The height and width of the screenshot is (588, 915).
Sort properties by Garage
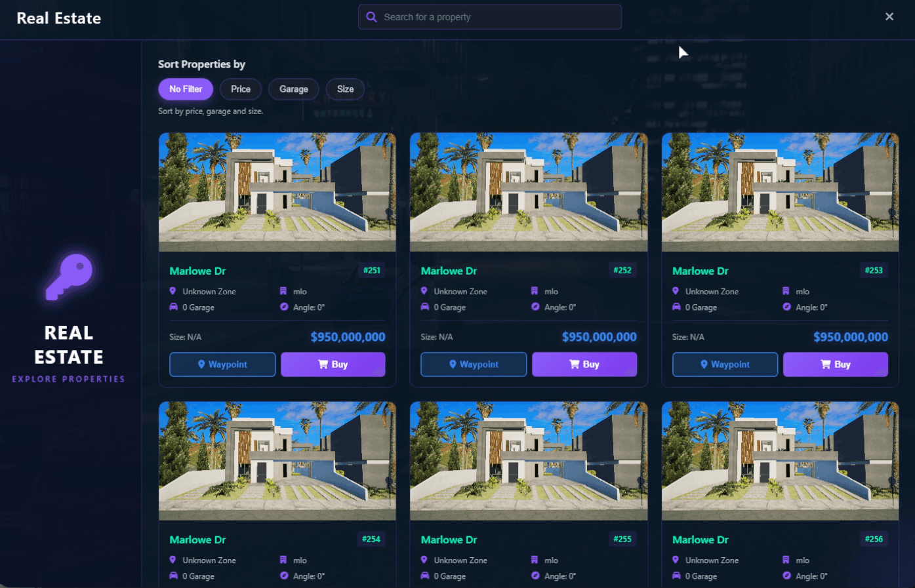coord(294,89)
